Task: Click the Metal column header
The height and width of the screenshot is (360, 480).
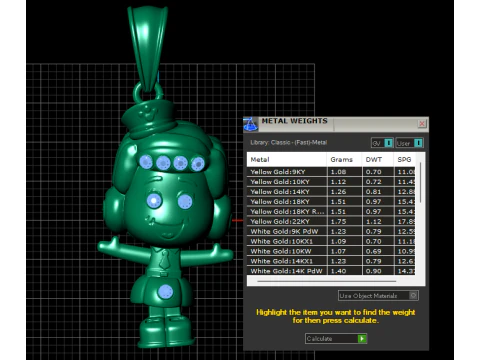Action: tap(287, 160)
